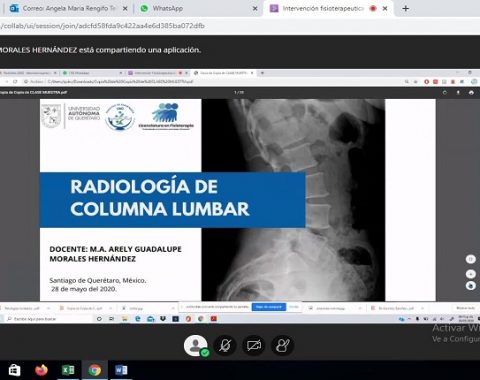Screen dimensions: 480x380
Task: Click Ocultar next to the sharing notice
Action: click(293, 307)
